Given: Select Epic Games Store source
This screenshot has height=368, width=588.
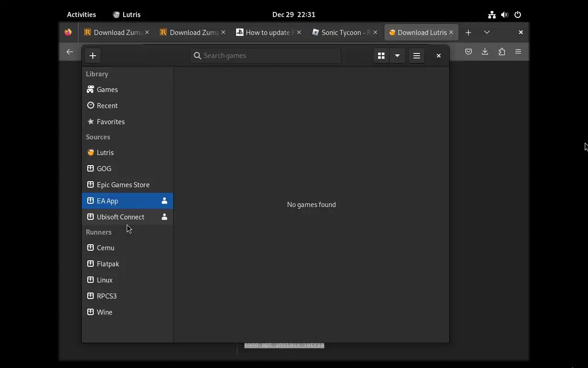Looking at the screenshot, I should click(x=127, y=185).
